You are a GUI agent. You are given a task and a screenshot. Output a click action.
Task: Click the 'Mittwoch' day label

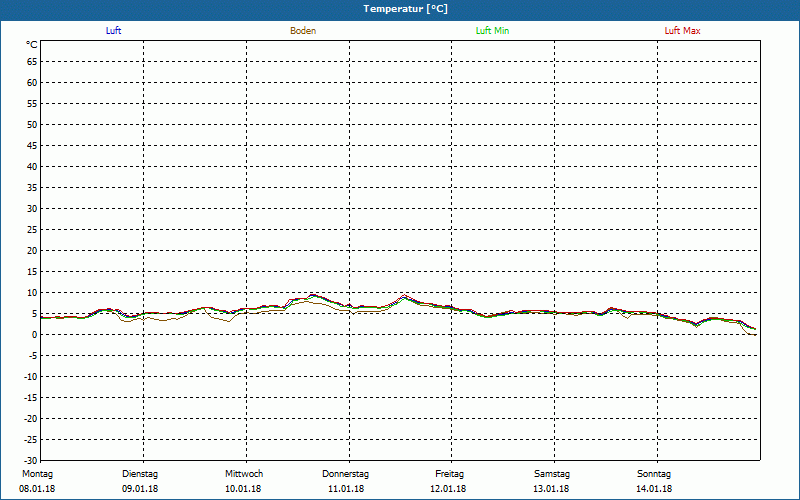tap(244, 474)
